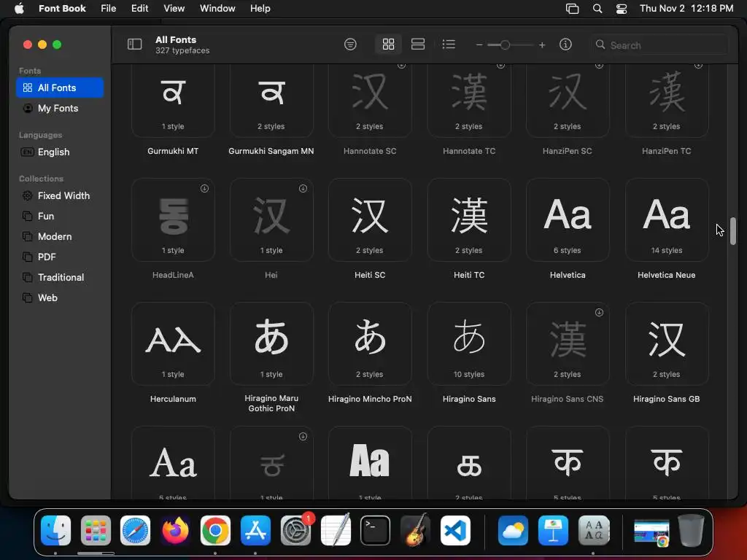Open the Web collection
This screenshot has width=747, height=560.
tap(60, 298)
